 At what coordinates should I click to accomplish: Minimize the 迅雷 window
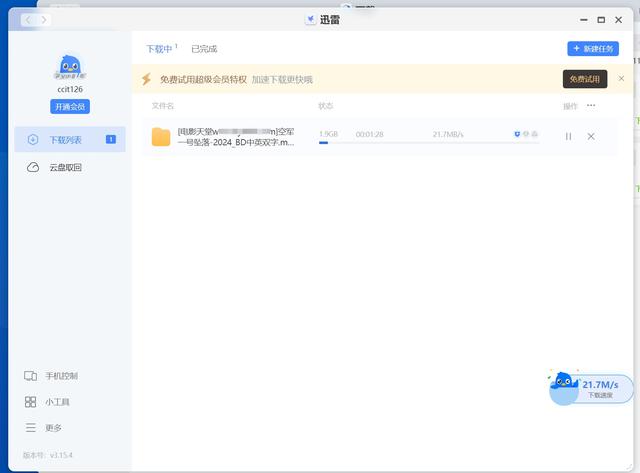tap(584, 20)
